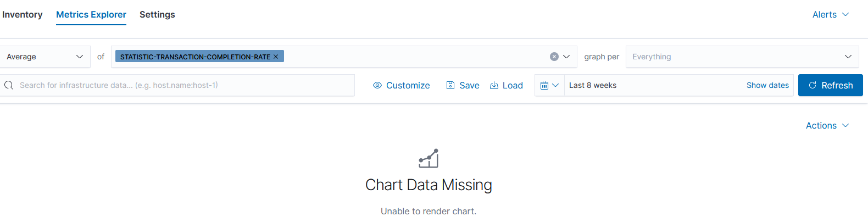Click the Save disk icon

pos(450,85)
